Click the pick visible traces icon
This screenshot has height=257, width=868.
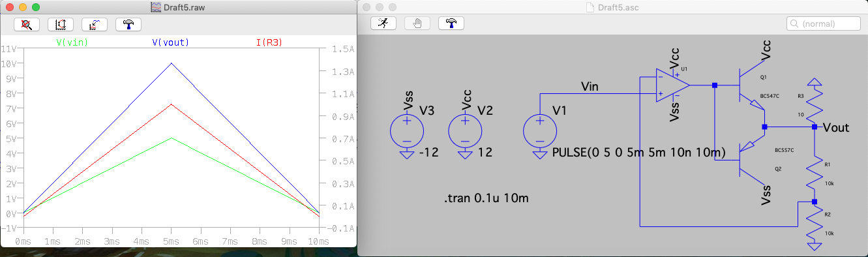95,24
